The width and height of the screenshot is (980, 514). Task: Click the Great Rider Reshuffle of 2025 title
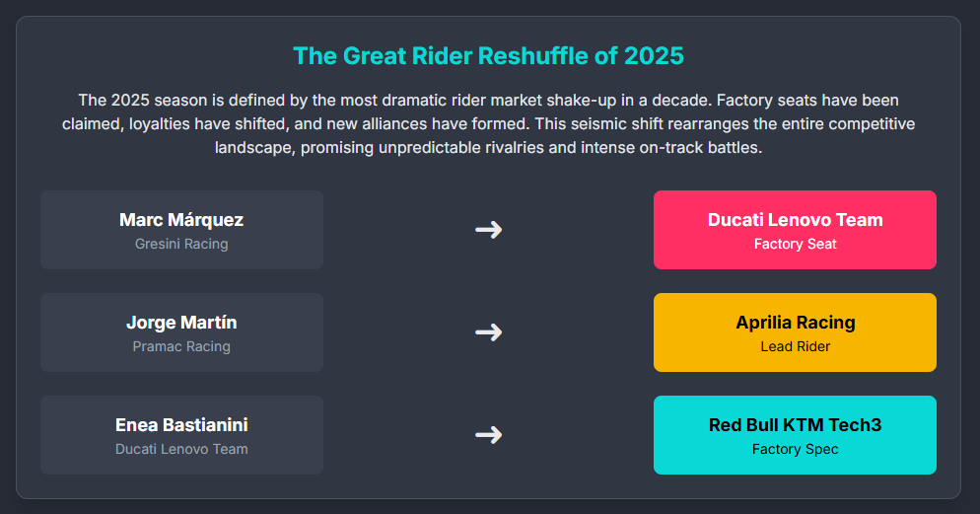tap(488, 56)
